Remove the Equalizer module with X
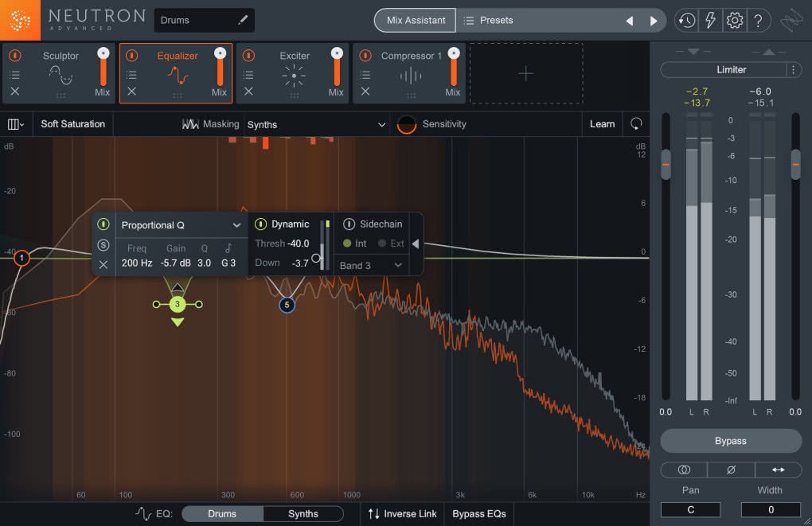Image resolution: width=812 pixels, height=526 pixels. click(131, 92)
